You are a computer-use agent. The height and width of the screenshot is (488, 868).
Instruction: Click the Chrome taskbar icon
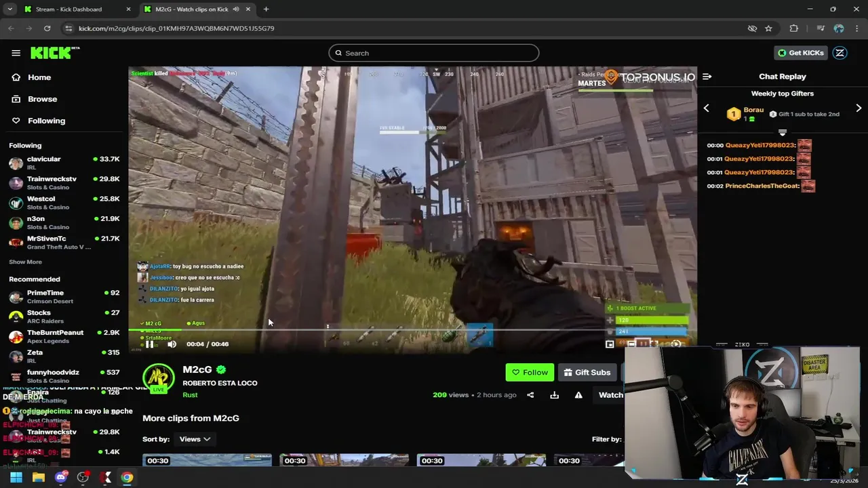tap(127, 477)
